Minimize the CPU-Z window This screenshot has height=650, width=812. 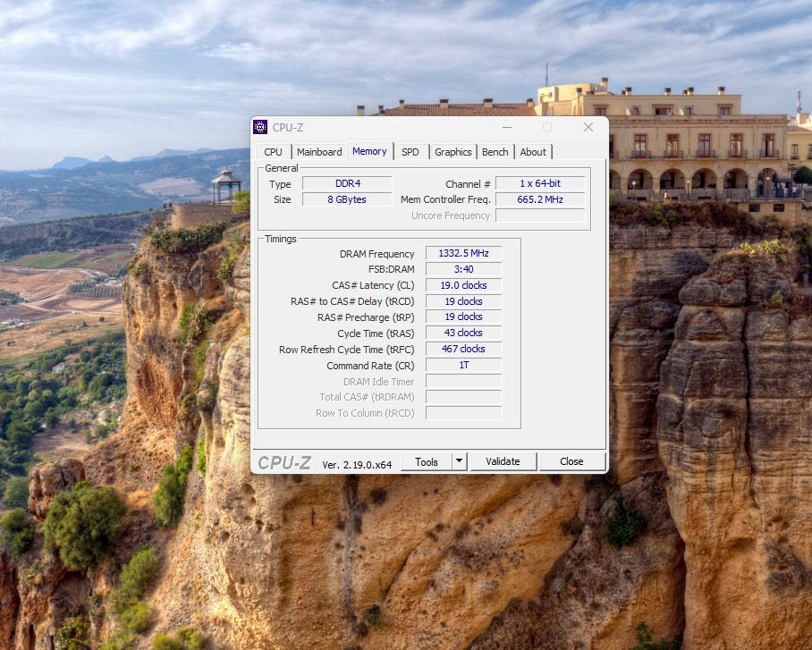click(x=507, y=127)
